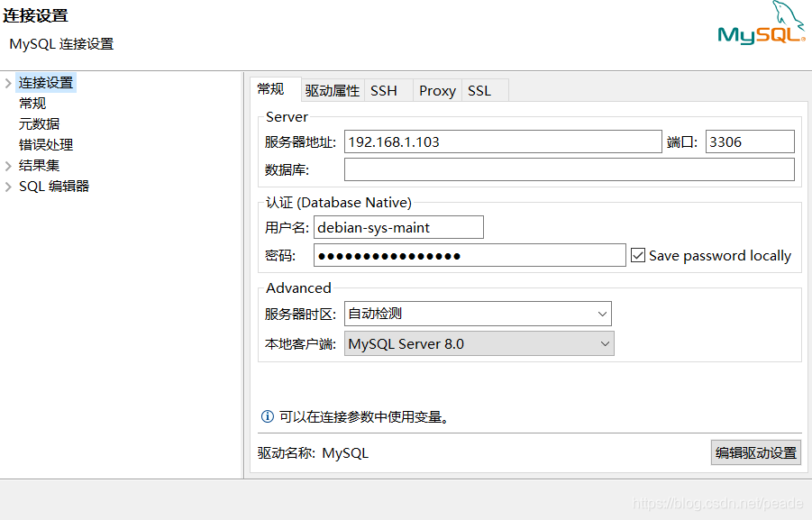The image size is (812, 520).
Task: Open the 本地客户端 MySQL Server 8.0 dropdown
Action: click(x=479, y=344)
